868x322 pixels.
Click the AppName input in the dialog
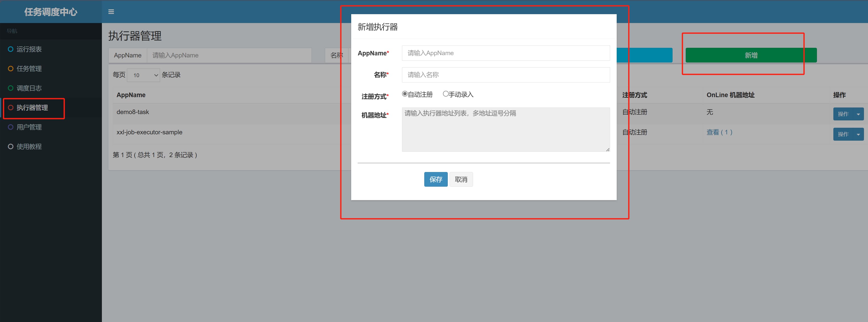pyautogui.click(x=505, y=53)
